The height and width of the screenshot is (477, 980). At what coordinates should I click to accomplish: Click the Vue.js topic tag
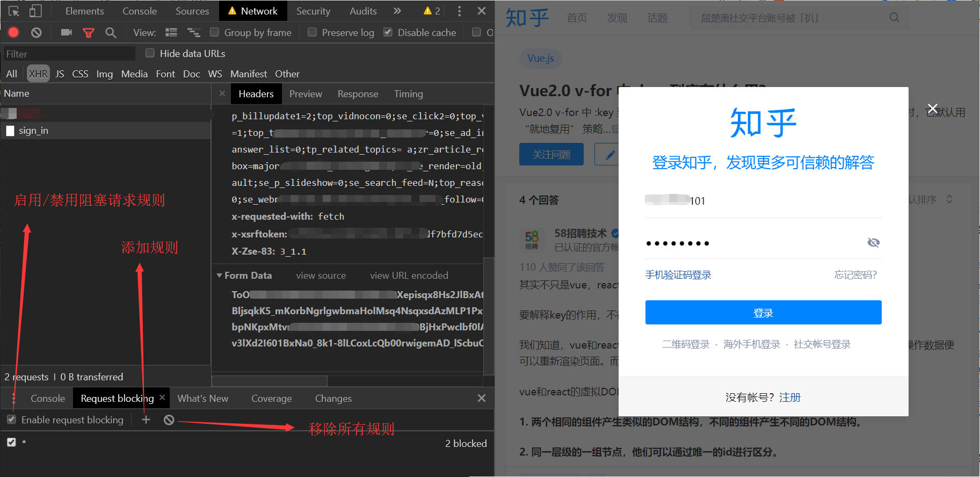point(541,58)
